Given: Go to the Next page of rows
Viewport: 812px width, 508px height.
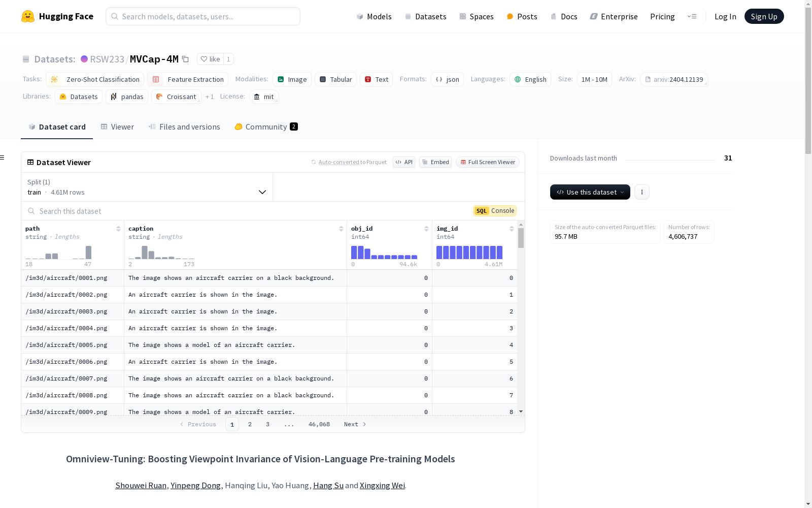Looking at the screenshot, I should [355, 424].
